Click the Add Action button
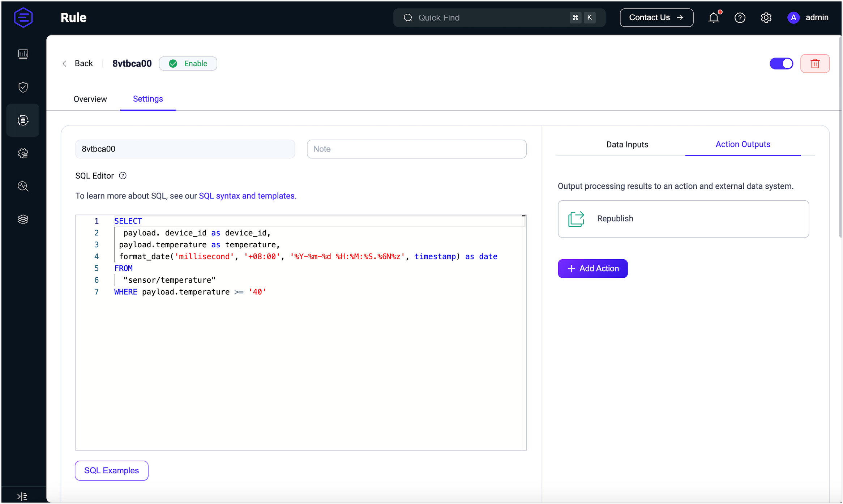Viewport: 843px width, 504px height. [592, 268]
